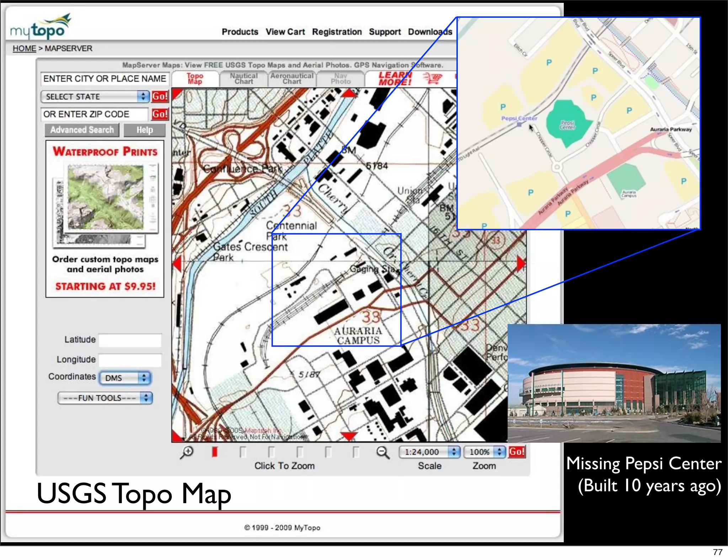
Task: Click the OR ENTER ZIP CODE field
Action: [95, 114]
